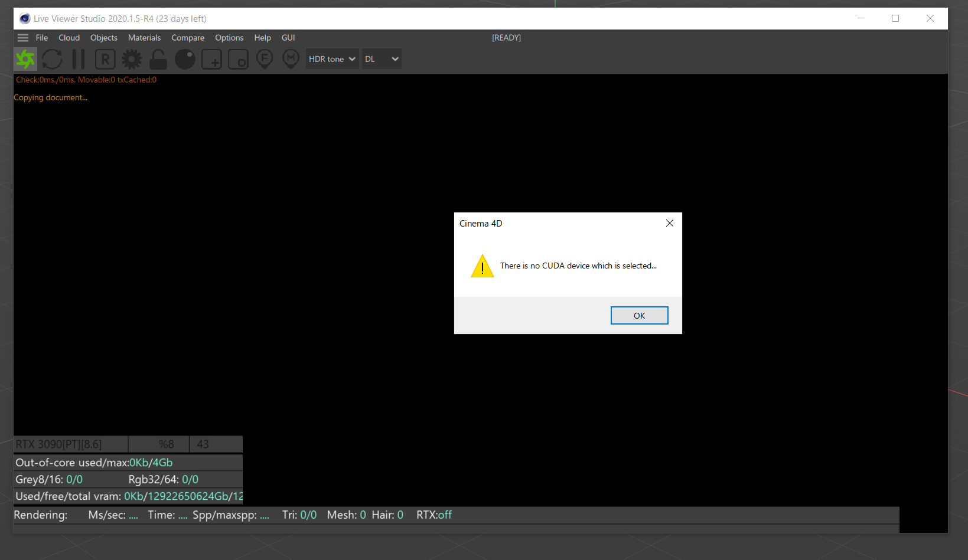Click the pick material M icon
The image size is (968, 560).
coord(291,59)
